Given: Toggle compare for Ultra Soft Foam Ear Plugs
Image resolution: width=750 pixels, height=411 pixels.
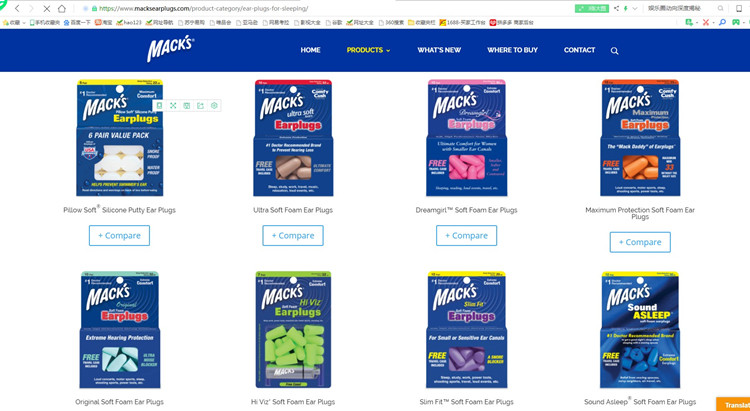Looking at the screenshot, I should pyautogui.click(x=293, y=235).
